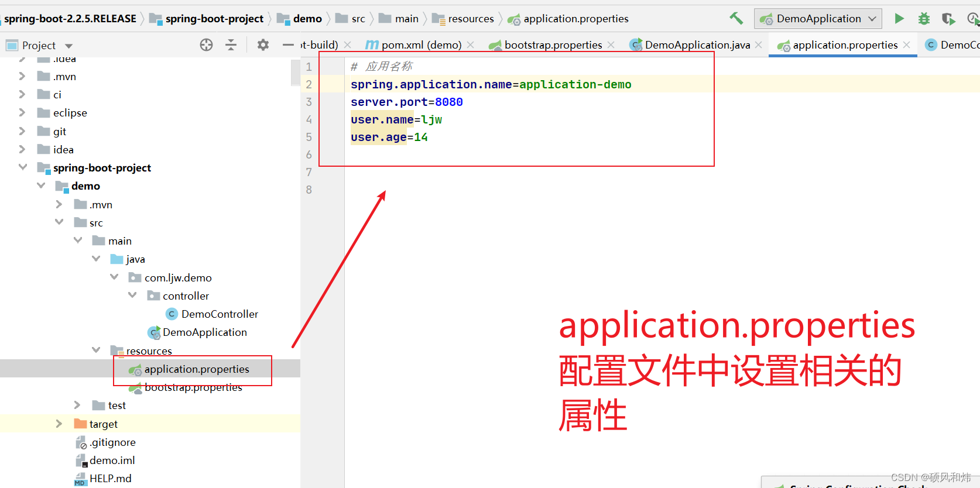Close the pom.xml (demo) tab
Screen dimensions: 980x488
coord(471,45)
